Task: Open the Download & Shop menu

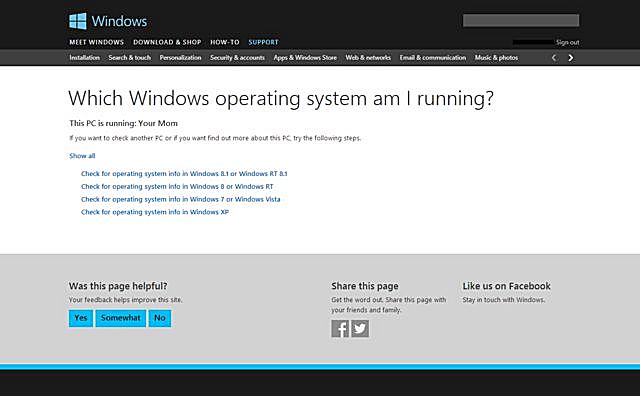Action: 167,42
